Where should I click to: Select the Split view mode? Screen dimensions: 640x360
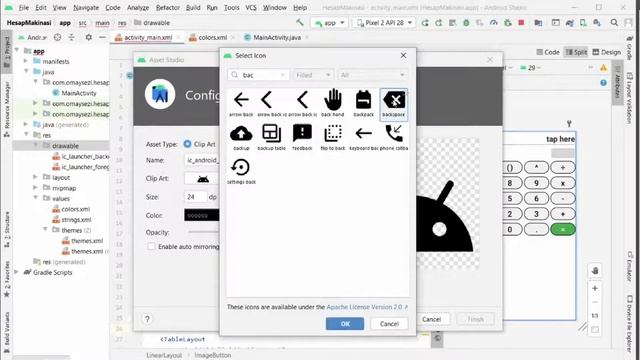(576, 52)
